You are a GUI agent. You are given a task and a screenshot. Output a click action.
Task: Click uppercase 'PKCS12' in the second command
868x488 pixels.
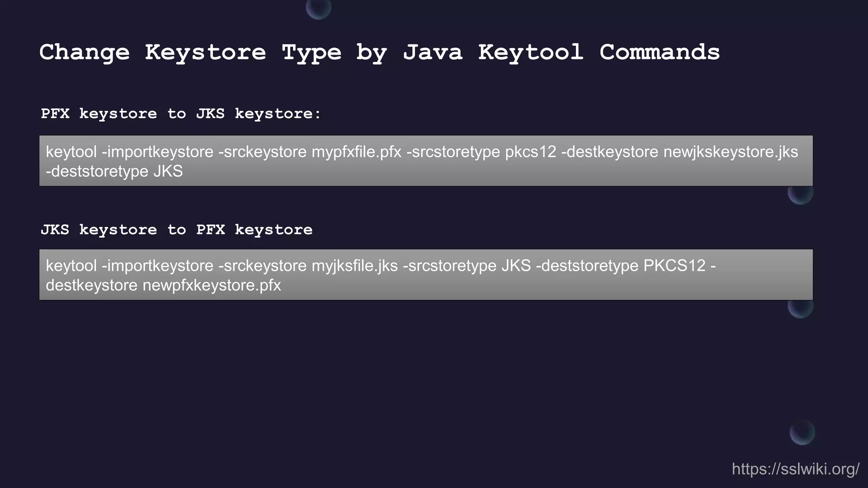click(x=674, y=266)
